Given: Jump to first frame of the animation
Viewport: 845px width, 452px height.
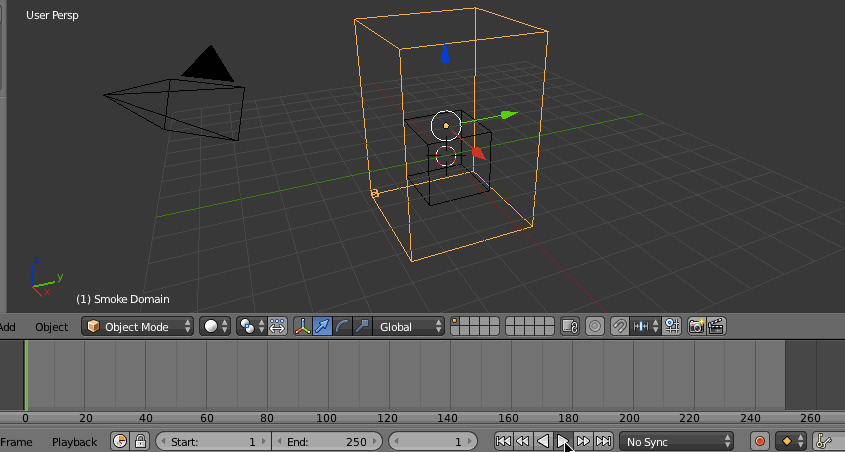Looking at the screenshot, I should [x=503, y=442].
